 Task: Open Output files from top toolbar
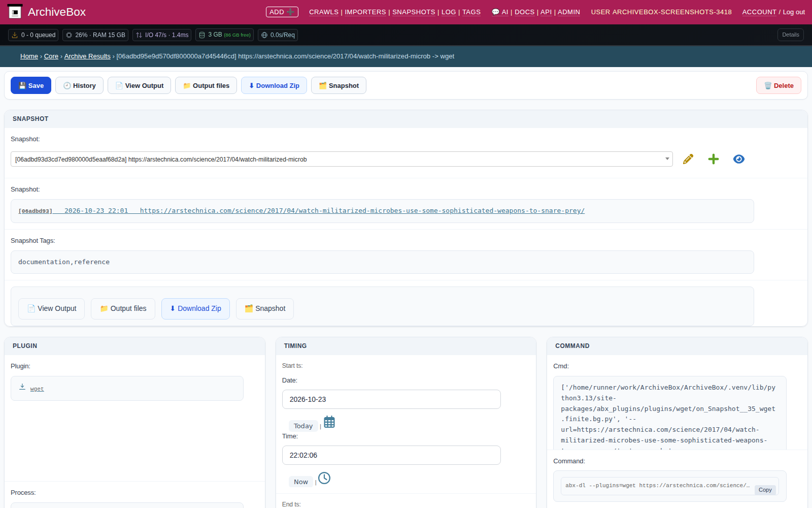click(x=206, y=85)
